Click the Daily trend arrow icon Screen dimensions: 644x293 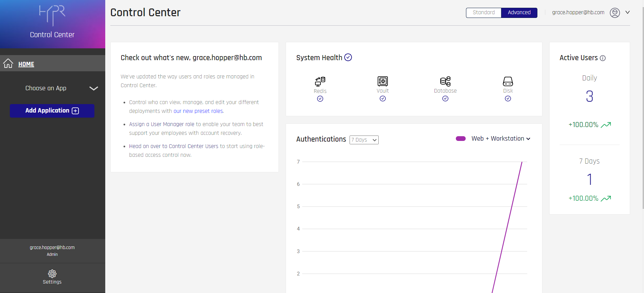pos(606,125)
